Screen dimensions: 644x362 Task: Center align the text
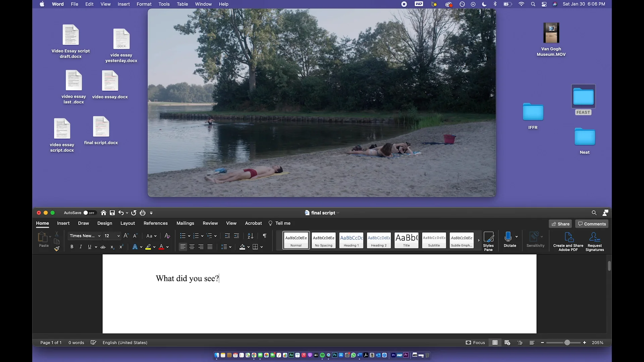tap(192, 247)
